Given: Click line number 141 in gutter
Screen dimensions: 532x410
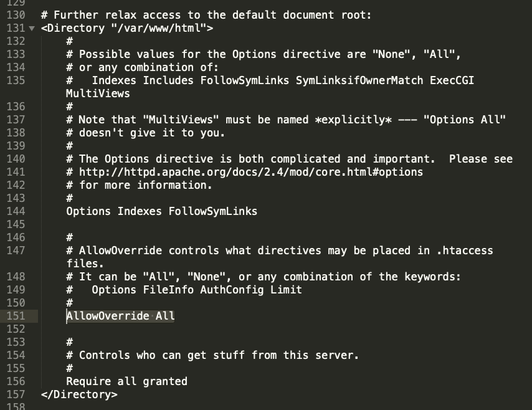Looking at the screenshot, I should (16, 172).
